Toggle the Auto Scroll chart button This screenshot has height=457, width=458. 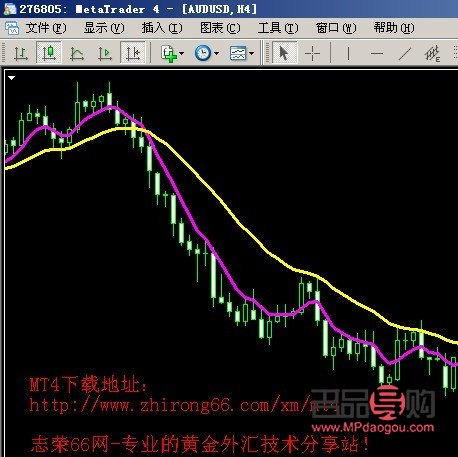105,53
